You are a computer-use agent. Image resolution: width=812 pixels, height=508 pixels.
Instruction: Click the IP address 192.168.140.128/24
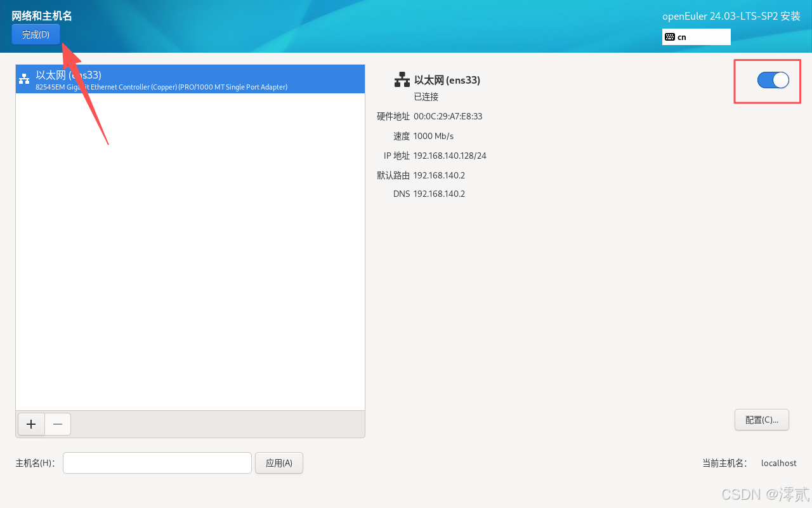[450, 156]
